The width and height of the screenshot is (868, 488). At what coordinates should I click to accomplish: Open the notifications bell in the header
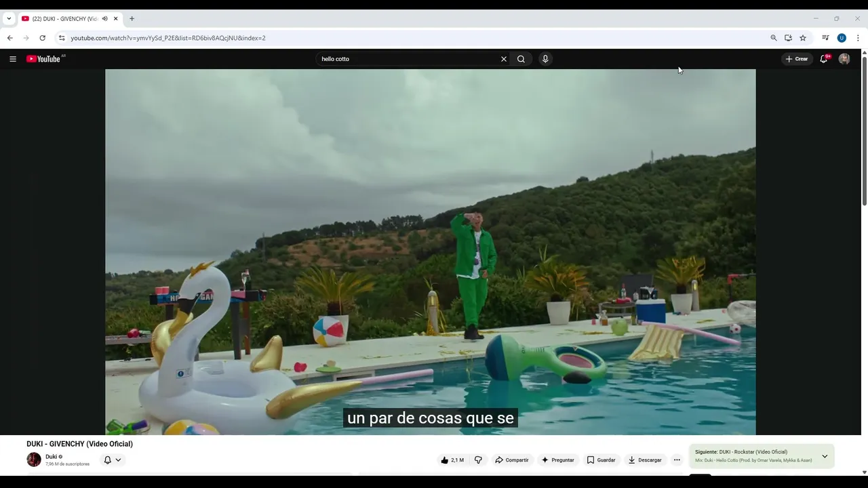(x=824, y=59)
